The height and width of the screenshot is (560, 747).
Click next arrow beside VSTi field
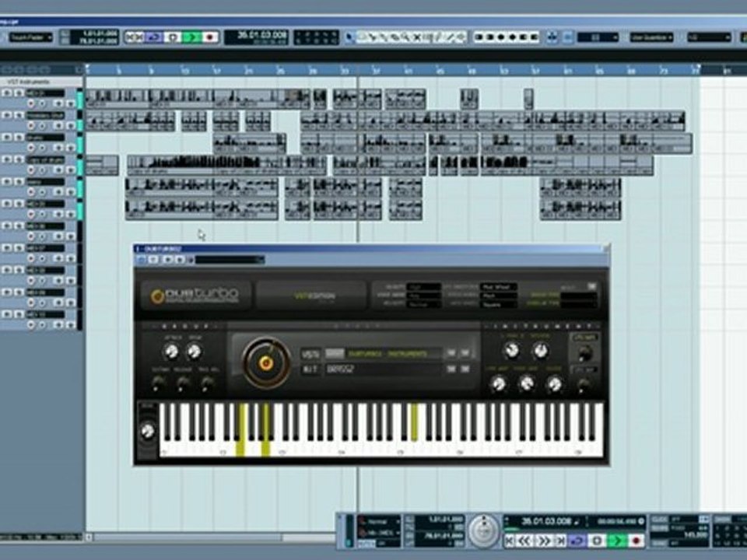(x=465, y=353)
